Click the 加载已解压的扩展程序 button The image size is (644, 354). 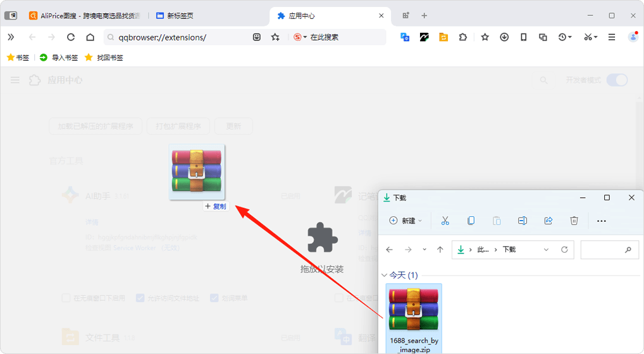click(96, 126)
